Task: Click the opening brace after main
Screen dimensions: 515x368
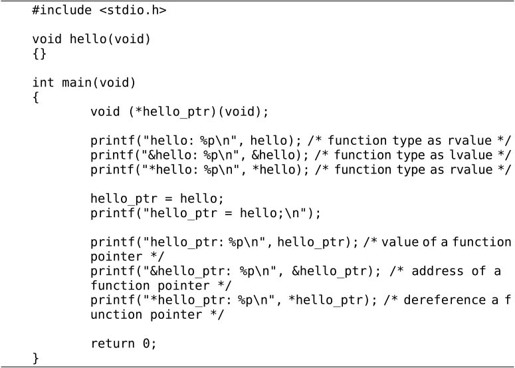Action: click(36, 98)
